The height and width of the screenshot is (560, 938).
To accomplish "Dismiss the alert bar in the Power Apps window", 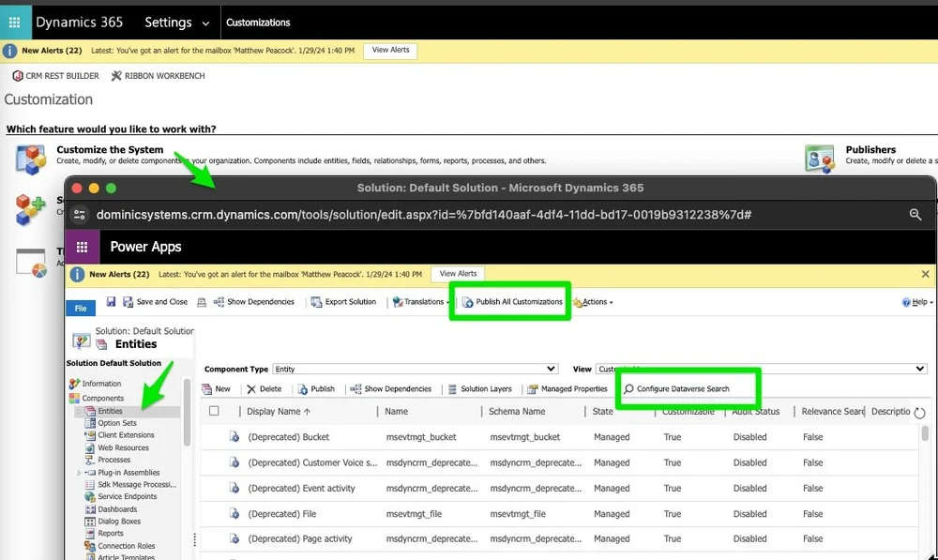I will (x=926, y=274).
